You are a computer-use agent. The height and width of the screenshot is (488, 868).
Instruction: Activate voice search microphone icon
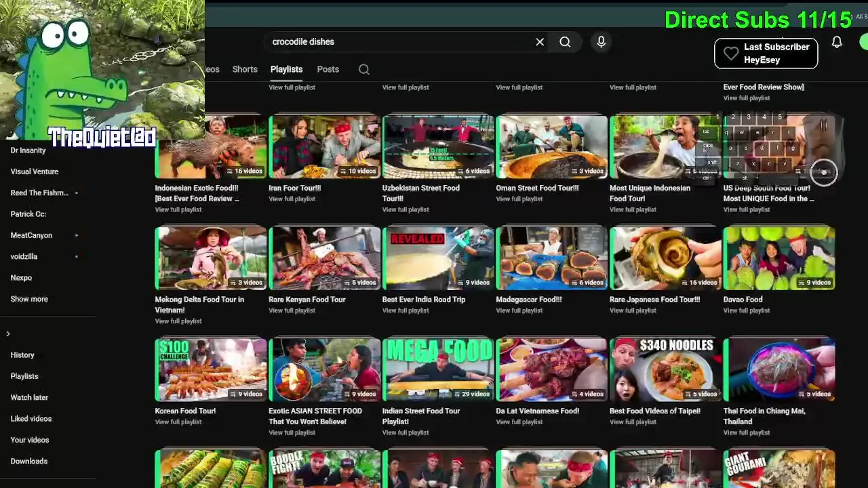point(601,42)
